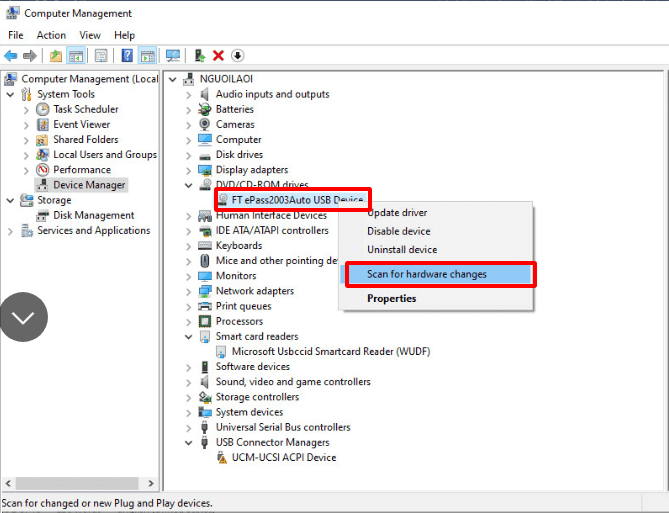Click the red X uninstall device icon
This screenshot has height=513, width=669.
[x=218, y=55]
